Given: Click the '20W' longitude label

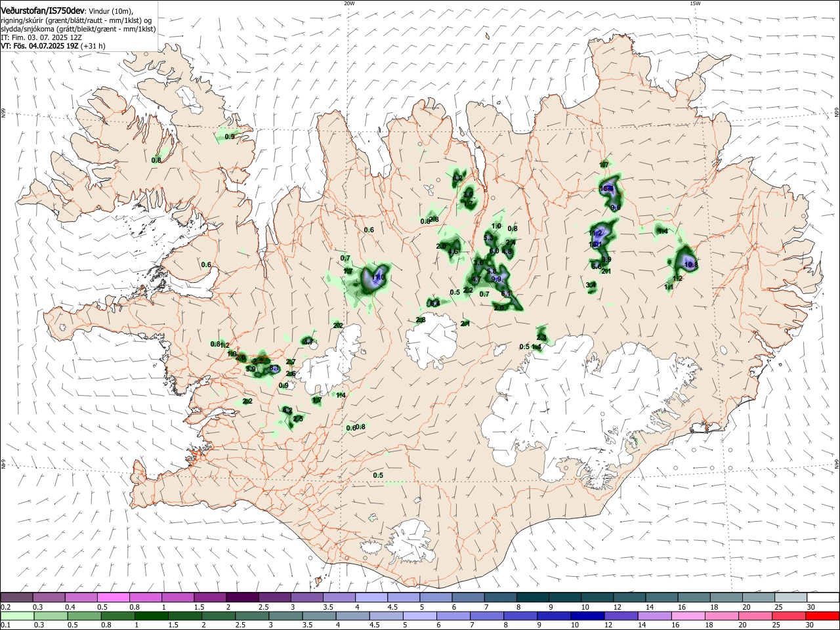Looking at the screenshot, I should [x=349, y=3].
